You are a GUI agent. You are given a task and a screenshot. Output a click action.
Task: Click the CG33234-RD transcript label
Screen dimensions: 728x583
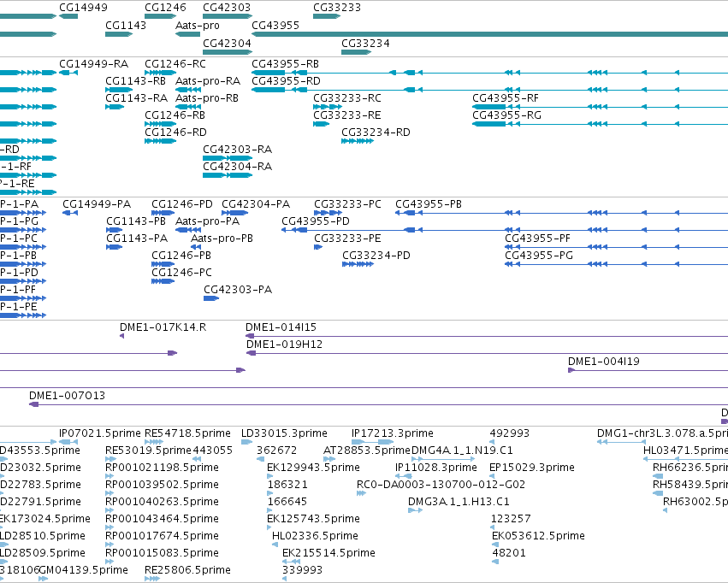click(x=376, y=132)
